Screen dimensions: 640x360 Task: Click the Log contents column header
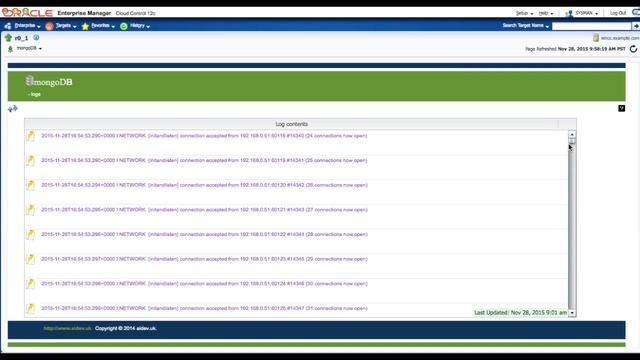click(291, 124)
